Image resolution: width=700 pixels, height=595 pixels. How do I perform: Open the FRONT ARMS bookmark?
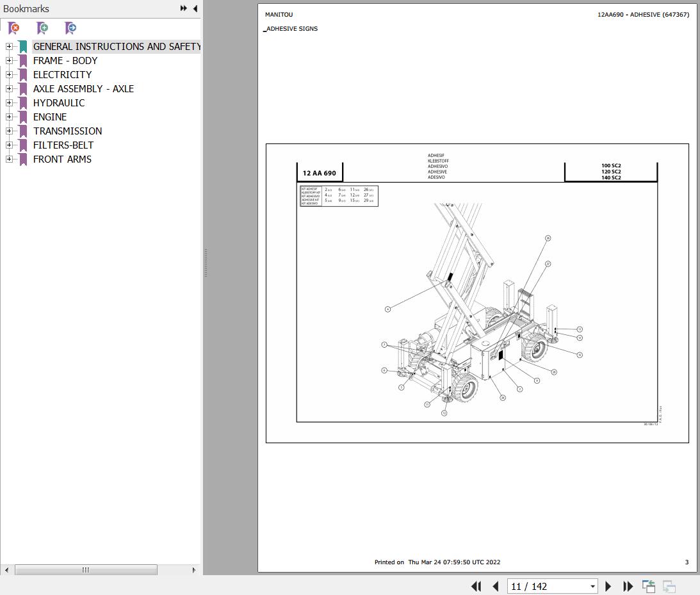(x=62, y=159)
